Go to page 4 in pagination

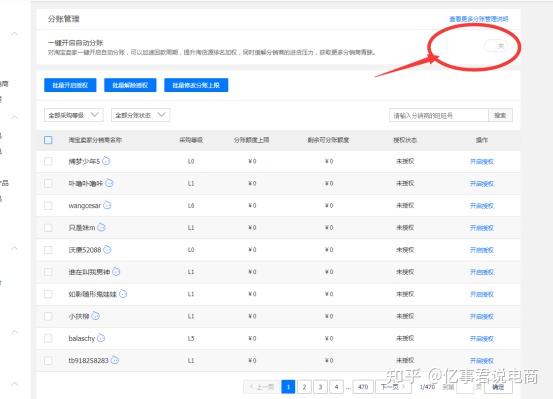coord(336,387)
